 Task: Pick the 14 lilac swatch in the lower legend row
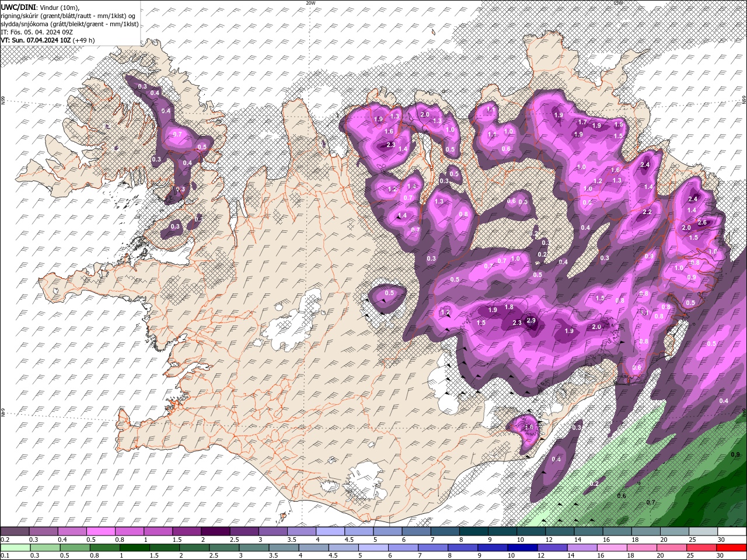[584, 548]
